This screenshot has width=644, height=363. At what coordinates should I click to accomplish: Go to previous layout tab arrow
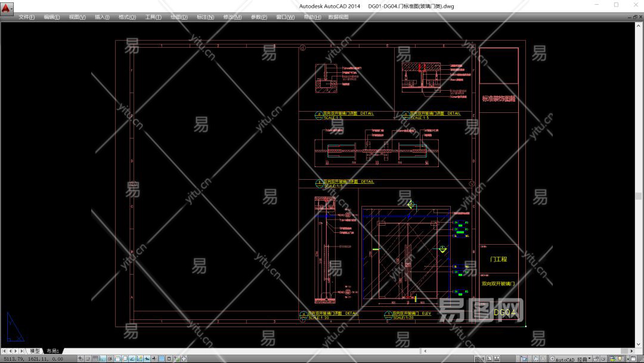pos(10,350)
